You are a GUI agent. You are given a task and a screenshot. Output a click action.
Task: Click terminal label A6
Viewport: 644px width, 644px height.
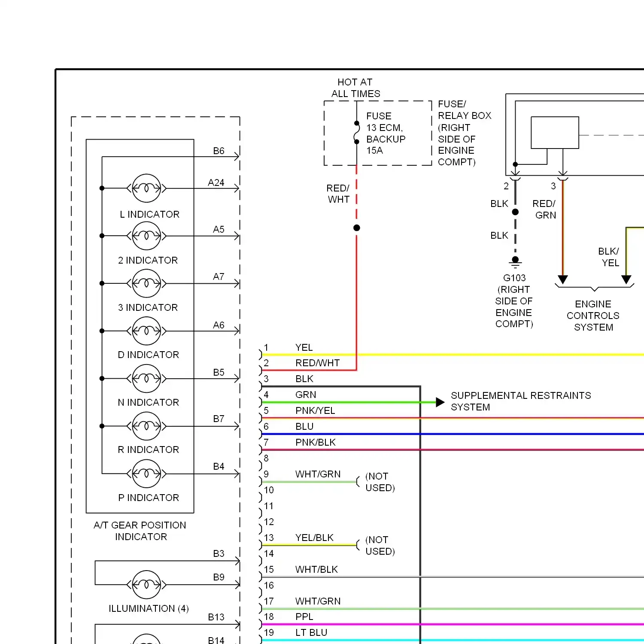coord(219,325)
